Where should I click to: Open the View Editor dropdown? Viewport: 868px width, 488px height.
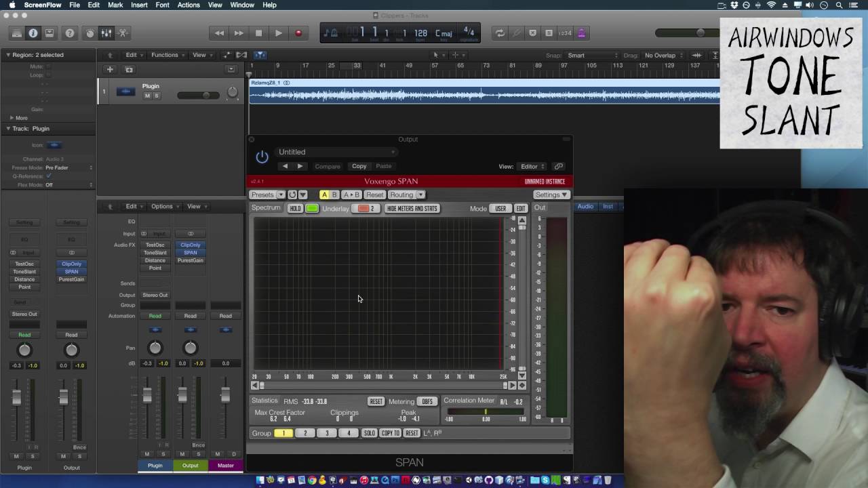tap(533, 166)
